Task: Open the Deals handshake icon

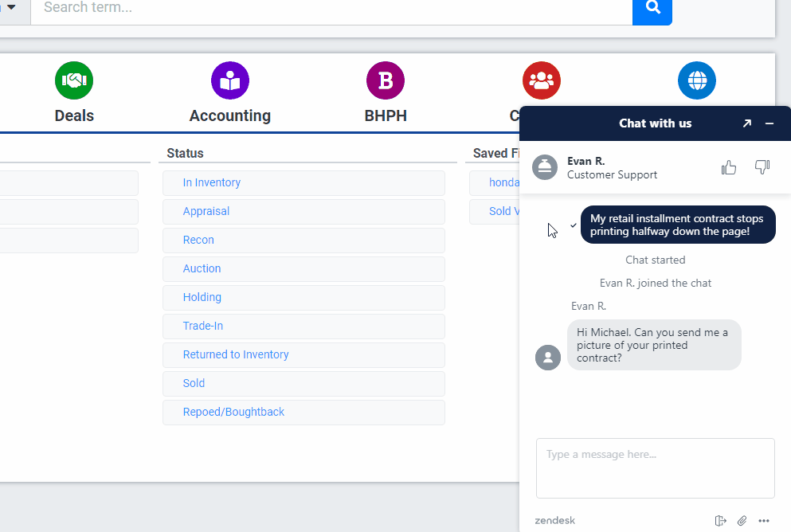Action: tap(74, 80)
